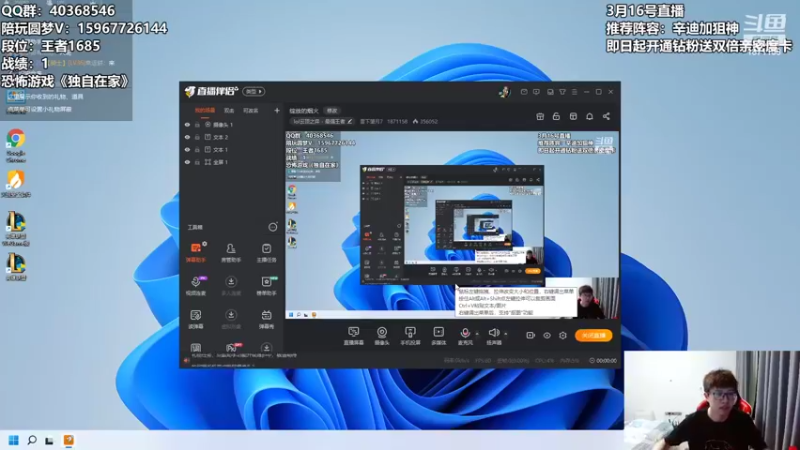The height and width of the screenshot is (450, 800).
Task: Lock the 文本 2 layer
Action: pyautogui.click(x=197, y=137)
